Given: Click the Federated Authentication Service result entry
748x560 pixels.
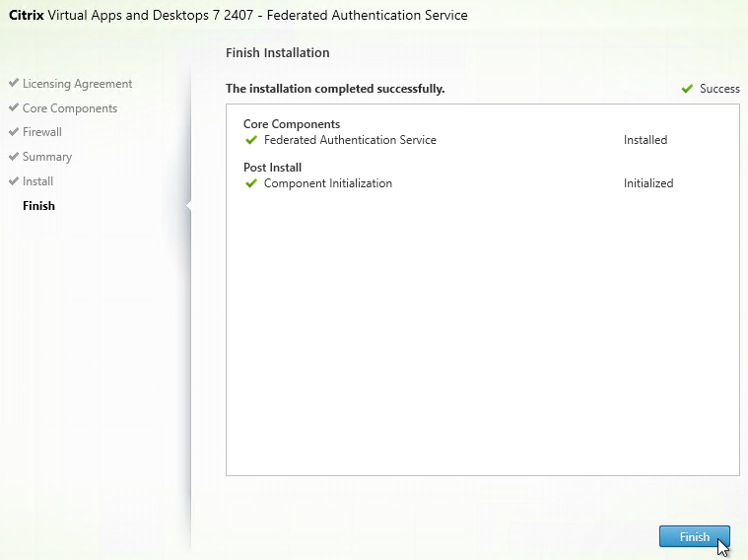Looking at the screenshot, I should tap(350, 140).
